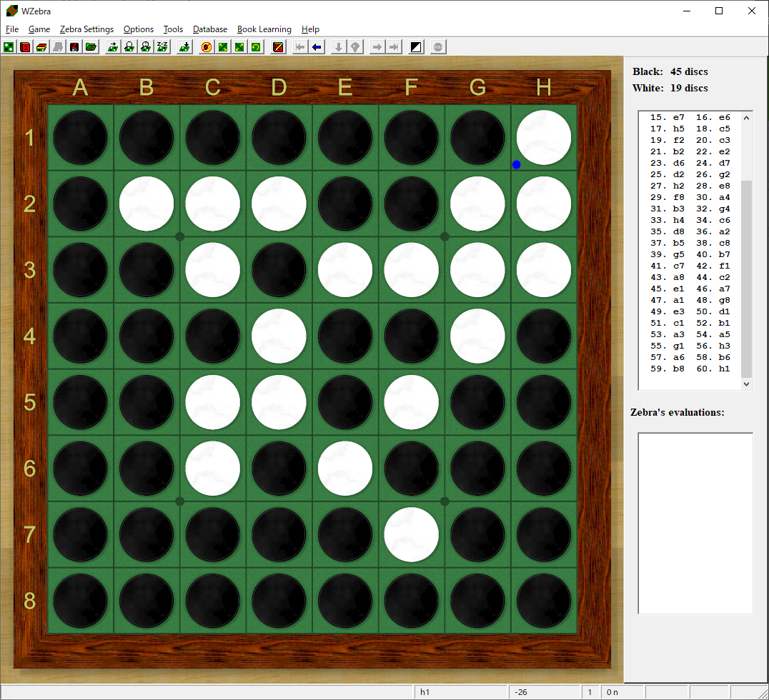The width and height of the screenshot is (769, 700).
Task: Jump to last move with bar-right arrow
Action: (394, 47)
